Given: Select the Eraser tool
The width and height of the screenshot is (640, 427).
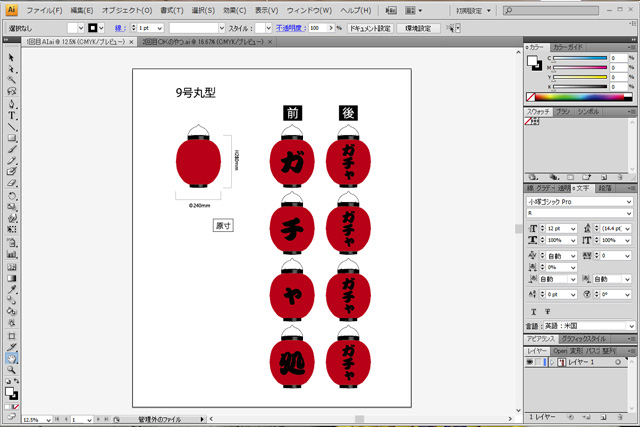Looking at the screenshot, I should 11,182.
